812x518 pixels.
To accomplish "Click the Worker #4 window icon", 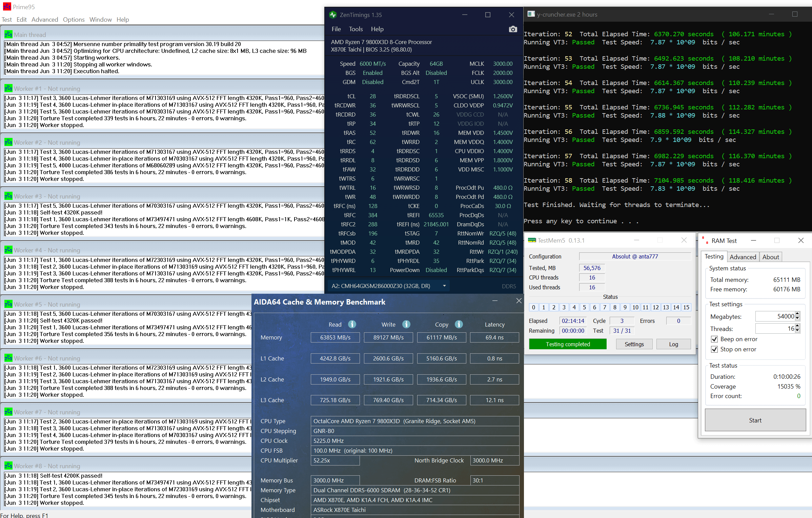I will [8, 250].
